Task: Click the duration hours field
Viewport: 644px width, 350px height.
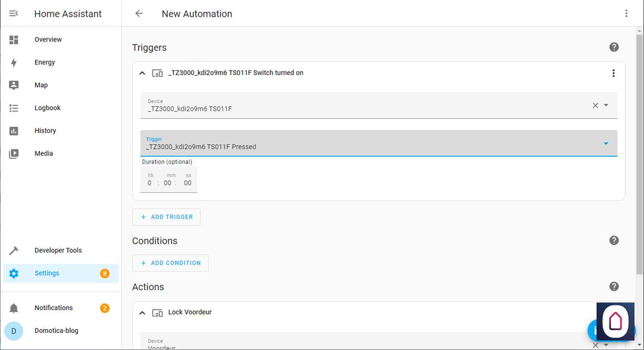Action: click(150, 183)
